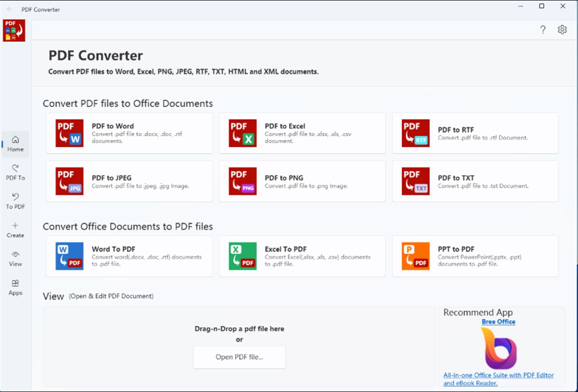Click the Open PDF file button
This screenshot has height=392, width=578.
(239, 357)
